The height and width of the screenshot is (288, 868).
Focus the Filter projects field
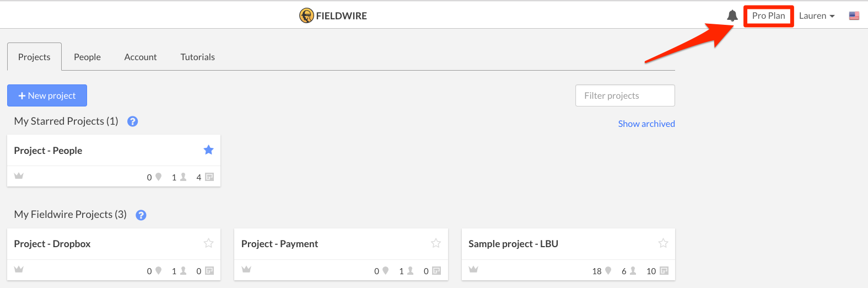point(625,95)
